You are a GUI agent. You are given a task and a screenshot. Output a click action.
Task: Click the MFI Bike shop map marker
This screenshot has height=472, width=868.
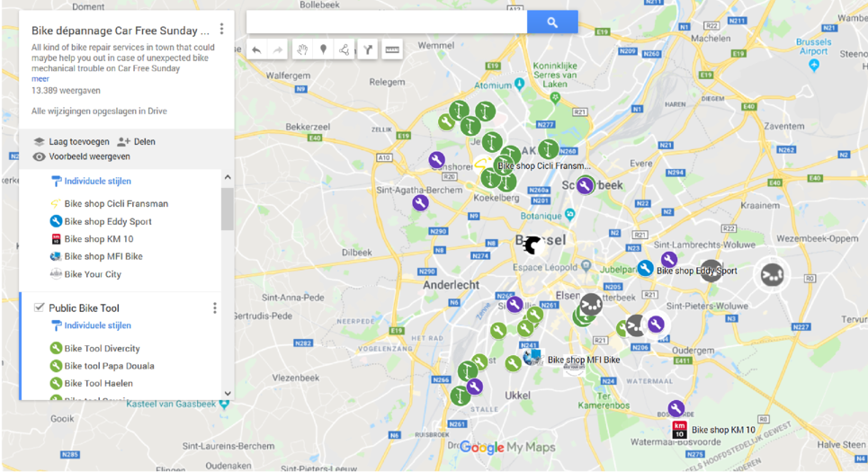point(532,357)
